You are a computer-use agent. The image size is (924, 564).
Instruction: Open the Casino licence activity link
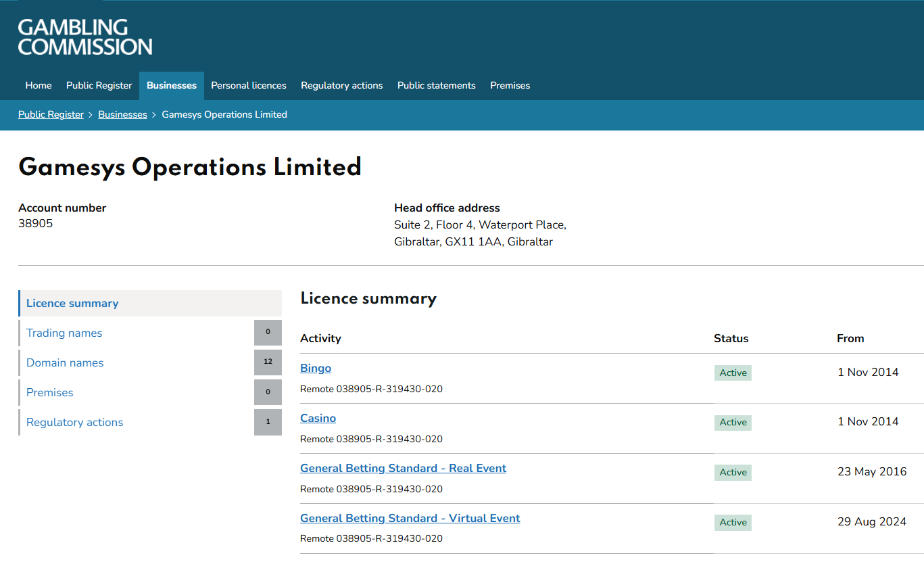(x=318, y=418)
